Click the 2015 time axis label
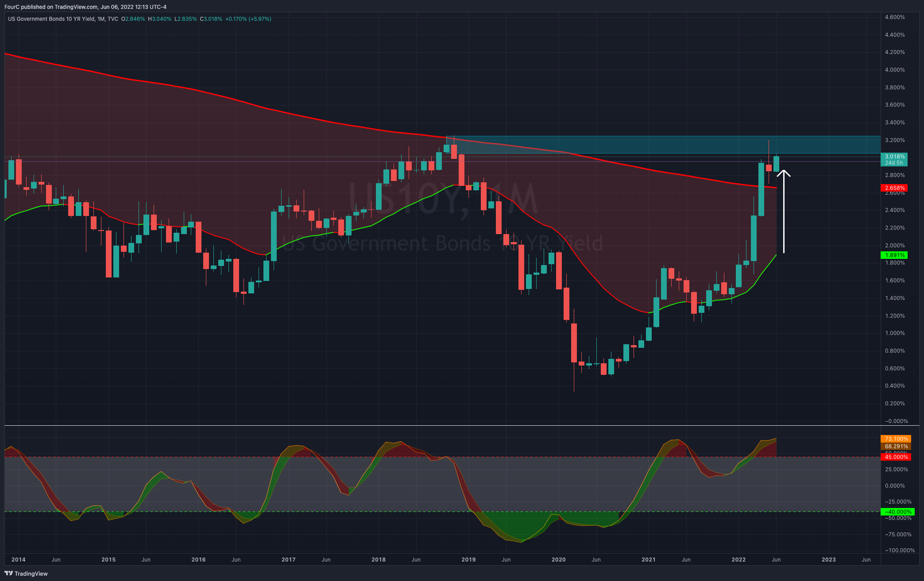Viewport: 924px width, 581px height. (x=108, y=560)
